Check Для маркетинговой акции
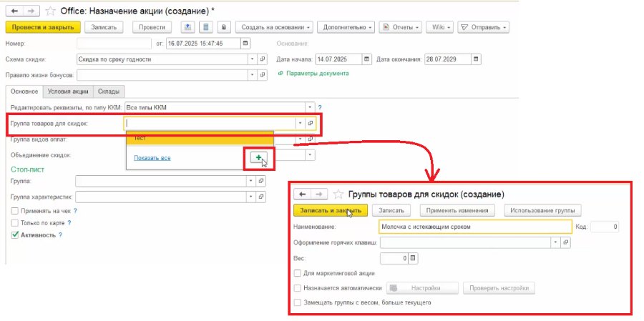The height and width of the screenshot is (321, 644). (298, 273)
